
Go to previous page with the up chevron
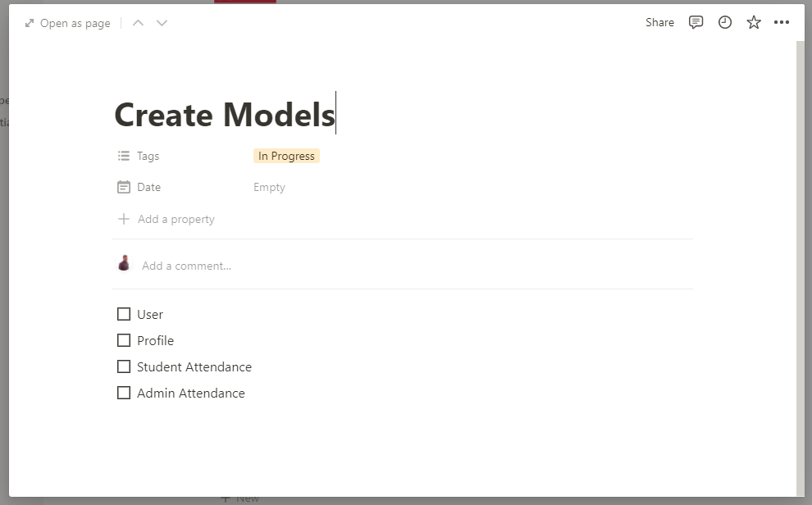[138, 23]
